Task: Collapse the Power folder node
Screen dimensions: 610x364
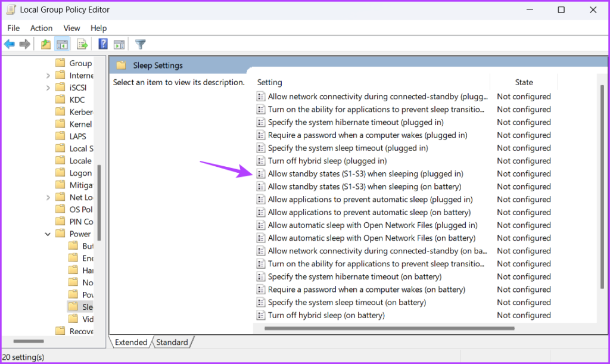Action: [48, 234]
